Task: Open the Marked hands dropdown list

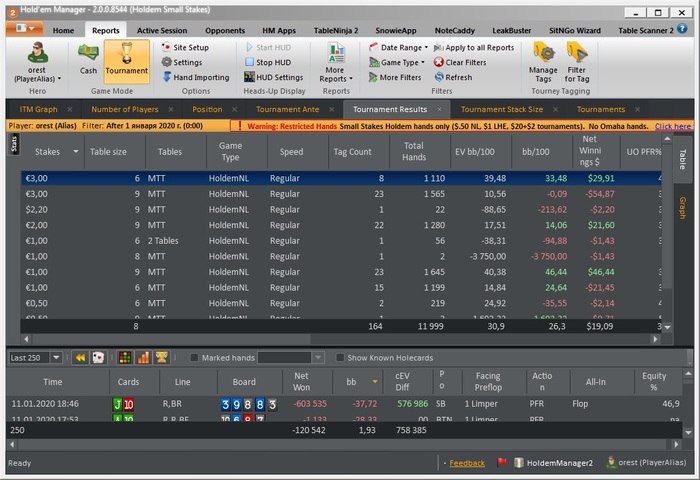Action: (x=318, y=358)
